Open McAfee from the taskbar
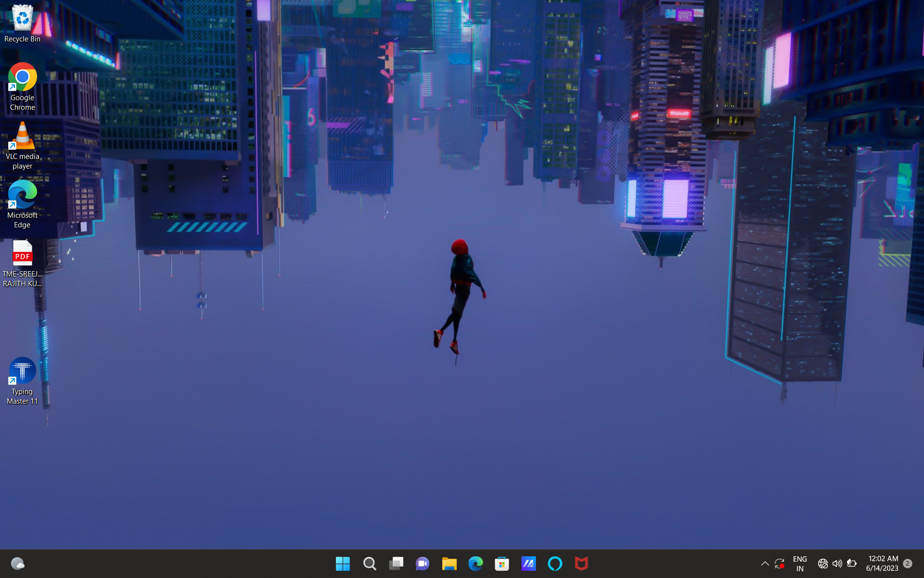This screenshot has height=578, width=924. (581, 564)
